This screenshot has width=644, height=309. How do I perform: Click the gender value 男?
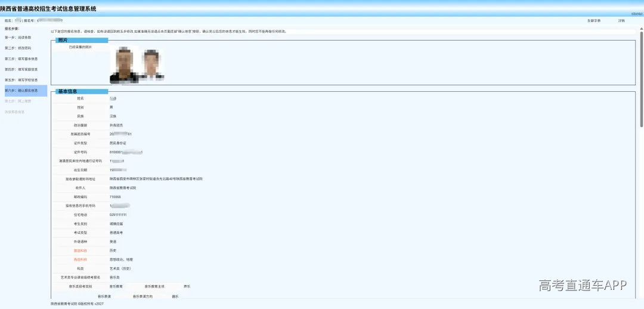(x=111, y=107)
